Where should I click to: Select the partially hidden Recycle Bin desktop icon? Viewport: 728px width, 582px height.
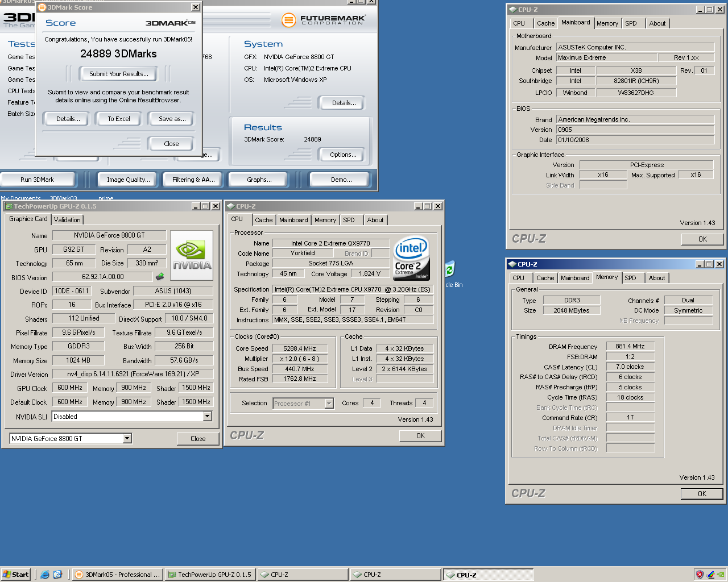(x=450, y=269)
